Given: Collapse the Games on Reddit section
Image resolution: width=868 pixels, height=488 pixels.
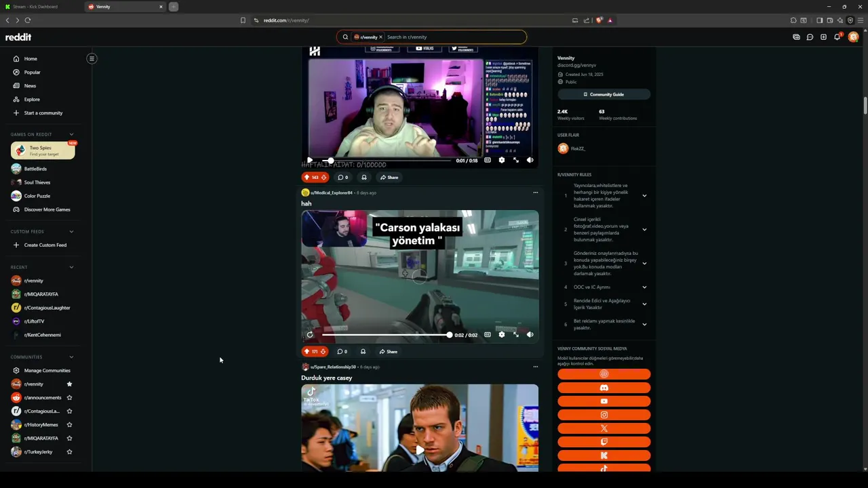Looking at the screenshot, I should pos(71,134).
